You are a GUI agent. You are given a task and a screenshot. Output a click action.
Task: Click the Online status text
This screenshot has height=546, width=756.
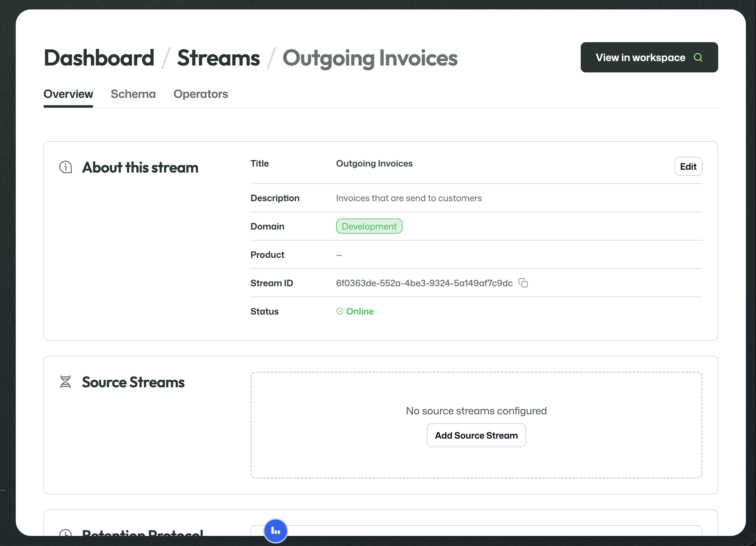(360, 311)
